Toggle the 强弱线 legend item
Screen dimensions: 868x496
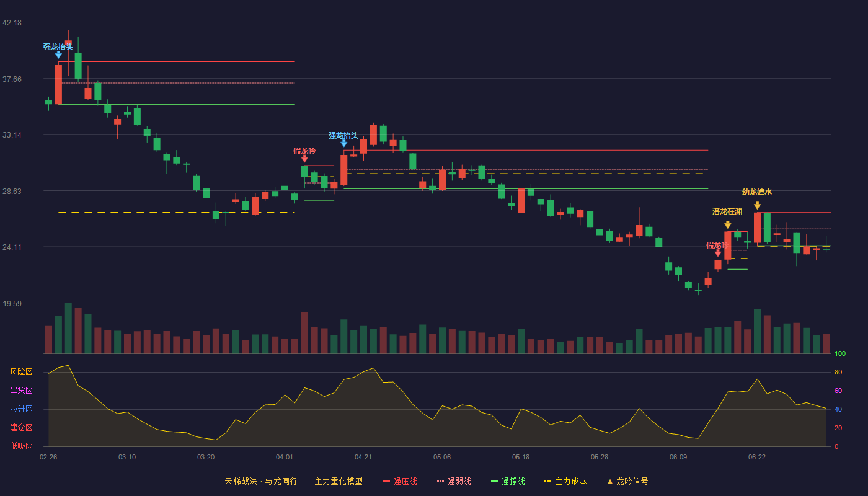coord(454,481)
